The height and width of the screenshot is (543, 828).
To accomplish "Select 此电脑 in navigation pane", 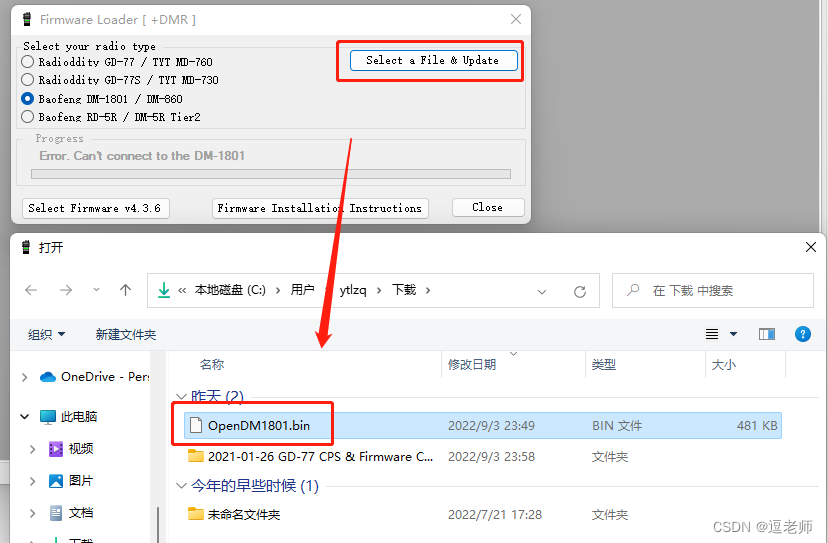I will 69,417.
